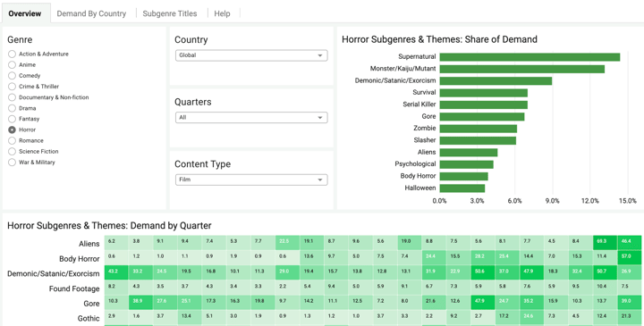Switch genre to Science Fiction
The image size is (644, 326).
click(12, 152)
